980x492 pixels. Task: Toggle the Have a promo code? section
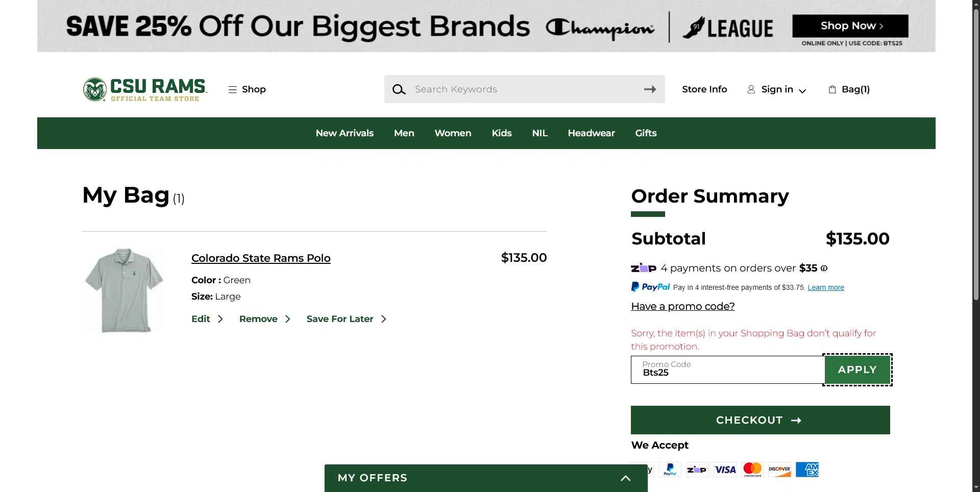click(683, 306)
